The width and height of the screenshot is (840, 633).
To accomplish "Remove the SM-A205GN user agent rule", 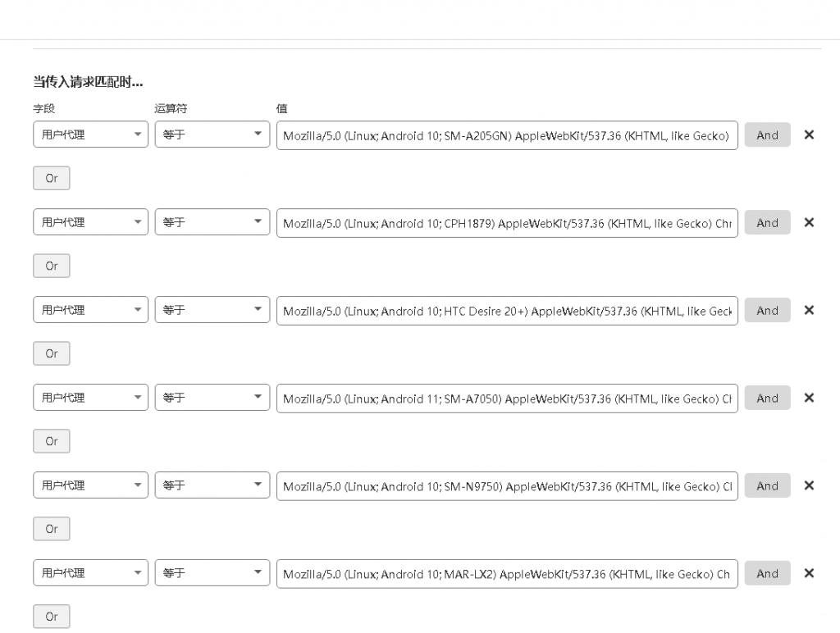I will pos(809,134).
